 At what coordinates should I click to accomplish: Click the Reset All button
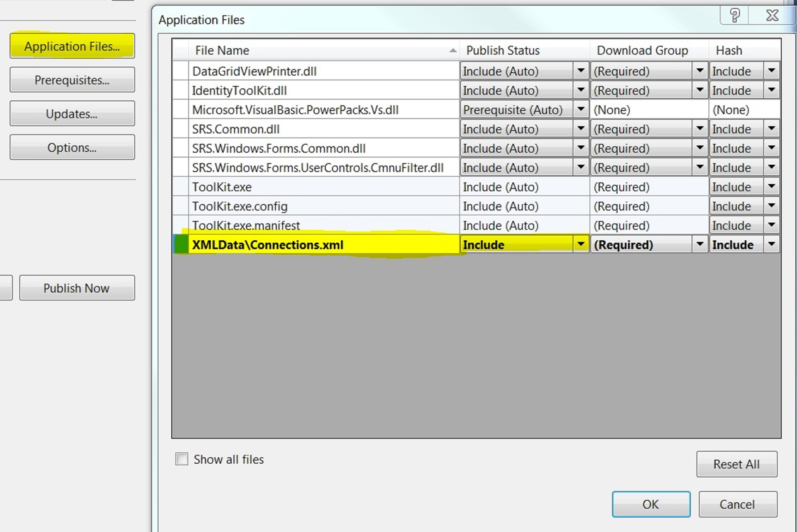[736, 464]
